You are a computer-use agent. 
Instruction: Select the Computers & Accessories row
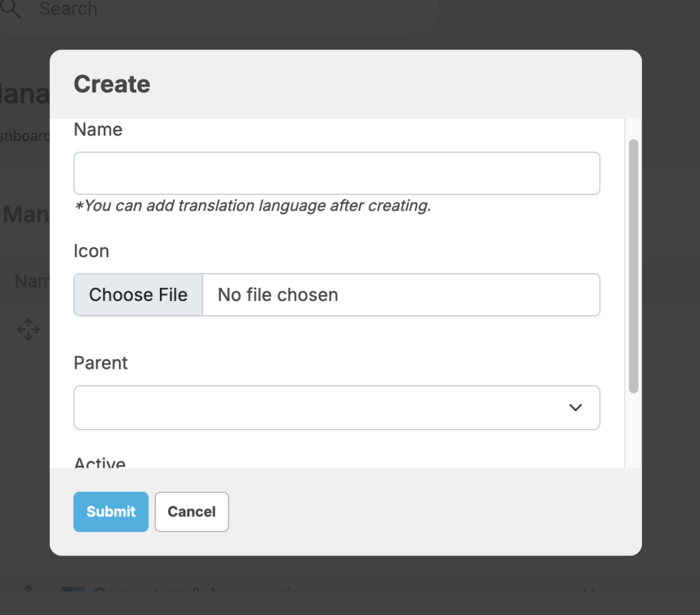click(x=205, y=591)
